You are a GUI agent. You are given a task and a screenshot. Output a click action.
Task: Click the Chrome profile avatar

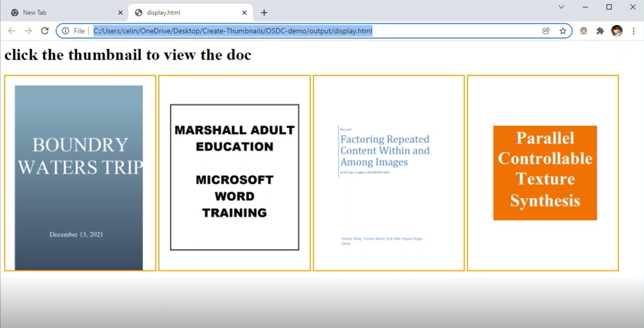tap(617, 31)
